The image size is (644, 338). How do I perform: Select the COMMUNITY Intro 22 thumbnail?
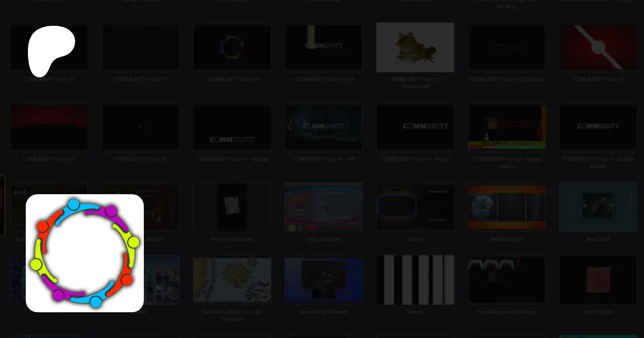(141, 127)
